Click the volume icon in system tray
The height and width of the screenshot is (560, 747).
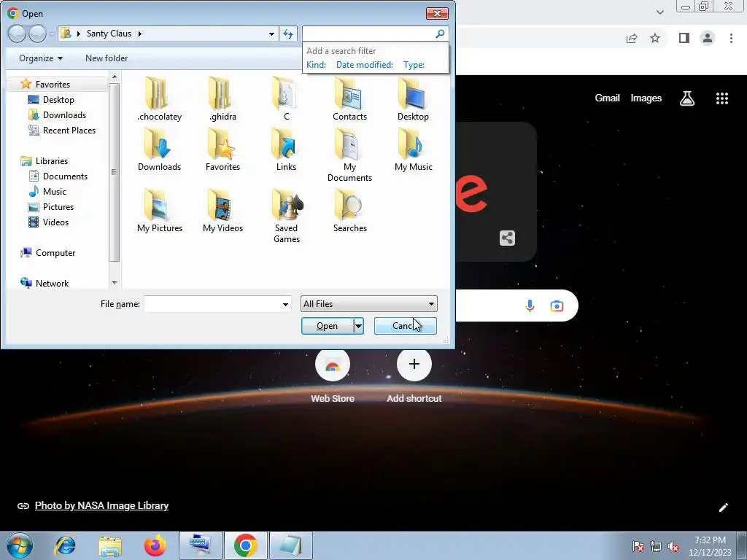(673, 546)
